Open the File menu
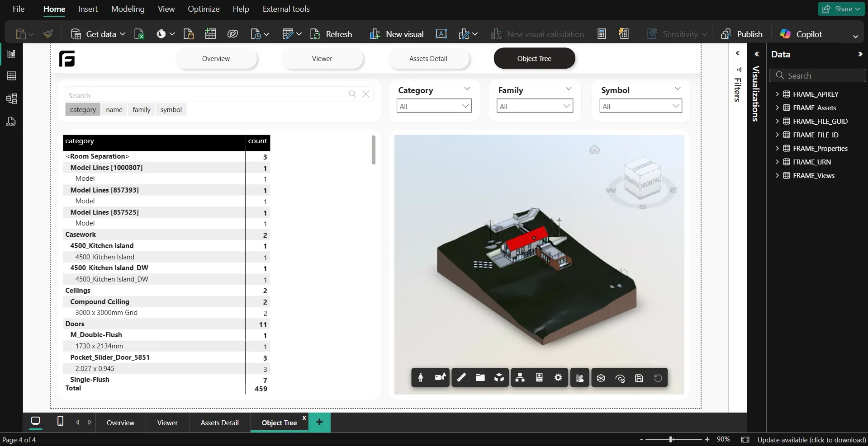Image resolution: width=868 pixels, height=446 pixels. (19, 9)
